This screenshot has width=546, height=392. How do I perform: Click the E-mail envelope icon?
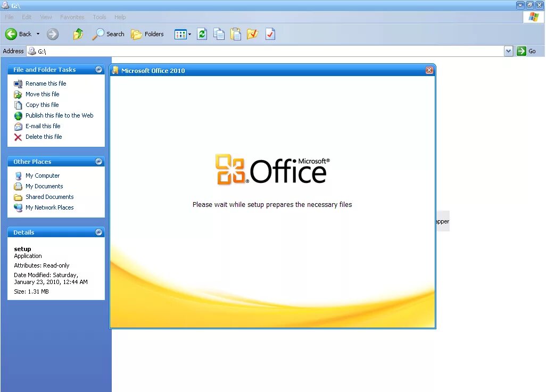(x=18, y=127)
